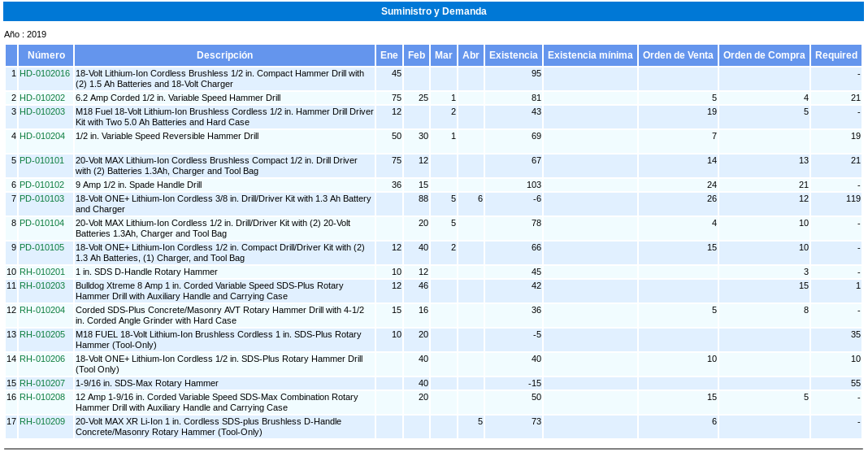The height and width of the screenshot is (457, 868).
Task: Click the Mar column header
Action: tap(444, 54)
